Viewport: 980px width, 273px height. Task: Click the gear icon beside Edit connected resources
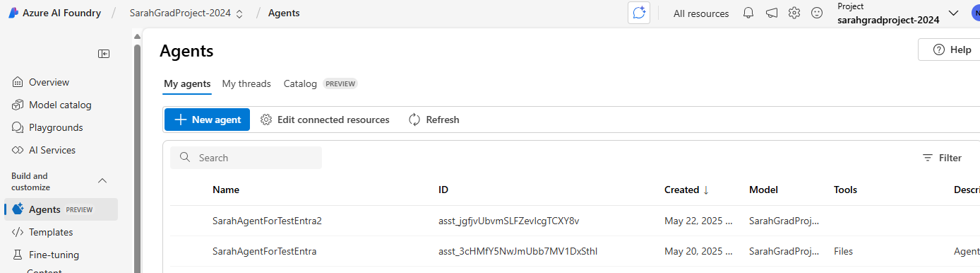click(266, 120)
